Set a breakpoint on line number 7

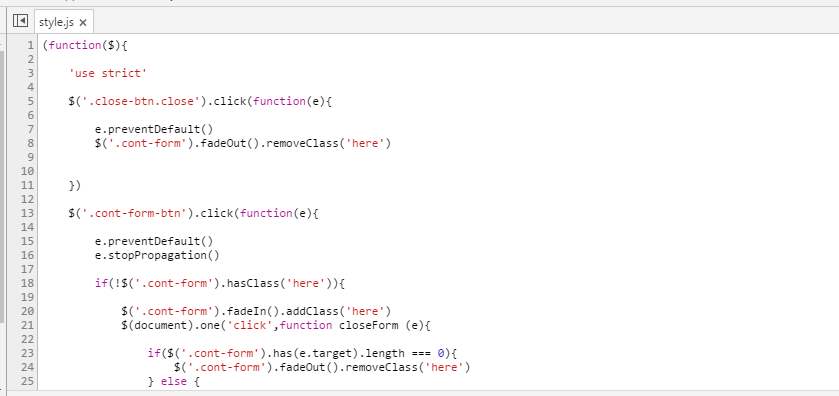[x=29, y=129]
